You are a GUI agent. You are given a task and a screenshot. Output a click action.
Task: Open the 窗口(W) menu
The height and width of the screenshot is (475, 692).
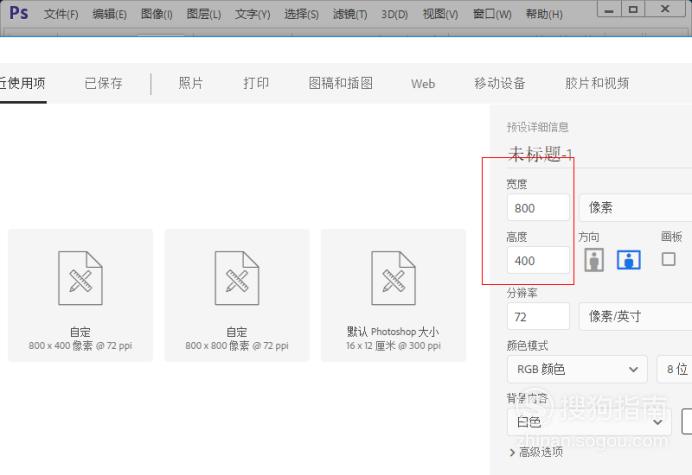point(492,14)
